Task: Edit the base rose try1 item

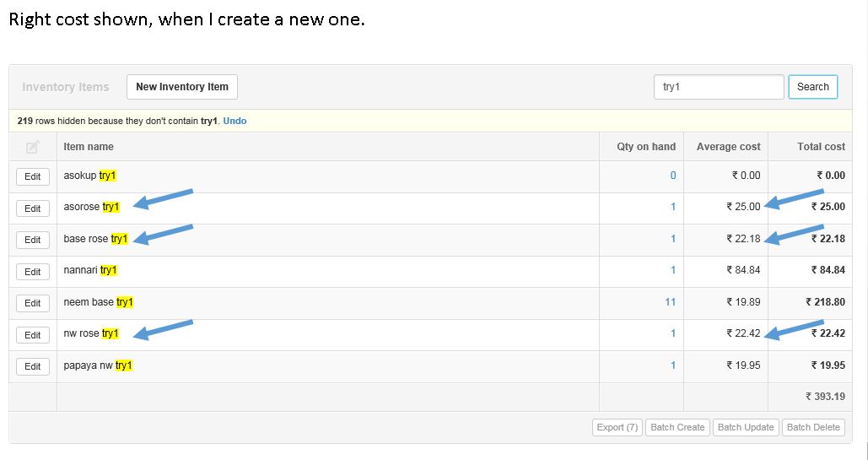Action: (32, 240)
